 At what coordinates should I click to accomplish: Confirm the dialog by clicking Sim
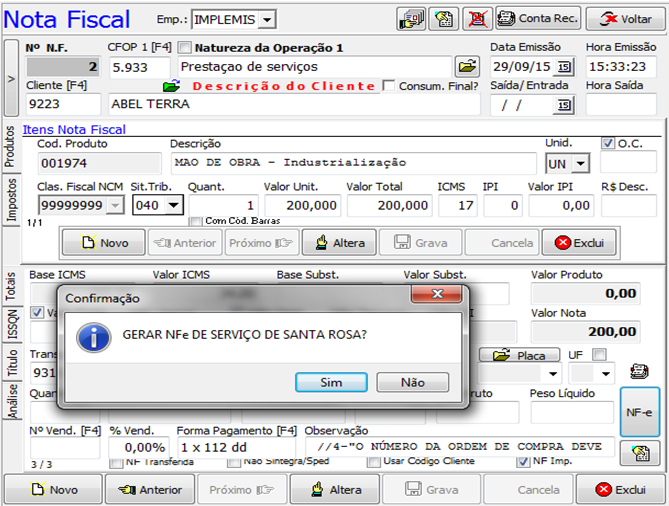tap(331, 382)
